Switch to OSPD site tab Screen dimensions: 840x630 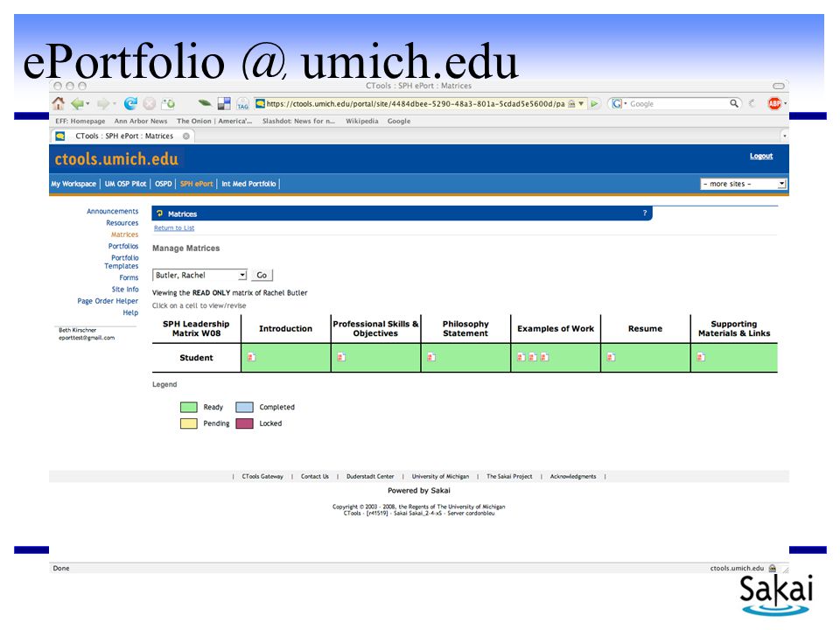point(164,184)
